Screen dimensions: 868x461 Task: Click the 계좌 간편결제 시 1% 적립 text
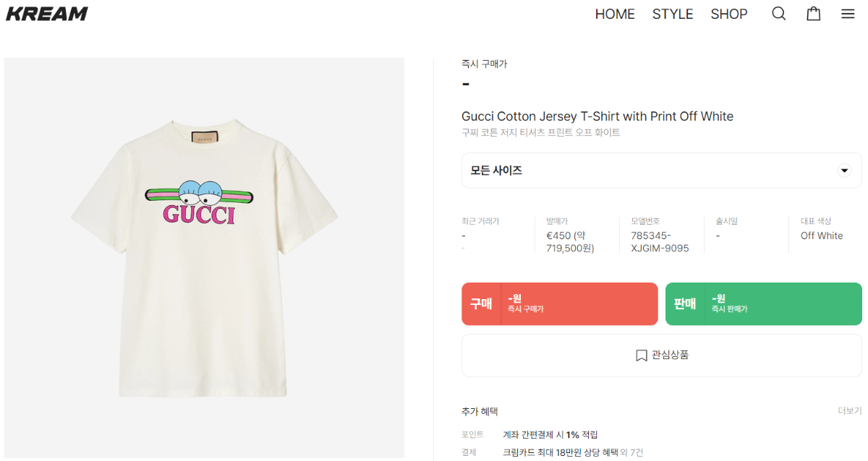(550, 435)
